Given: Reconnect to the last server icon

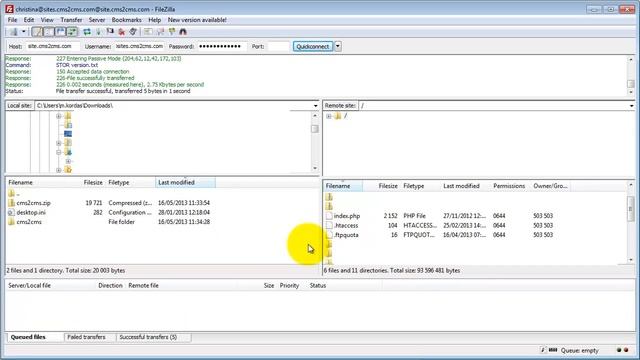Looking at the screenshot, I should [133, 32].
